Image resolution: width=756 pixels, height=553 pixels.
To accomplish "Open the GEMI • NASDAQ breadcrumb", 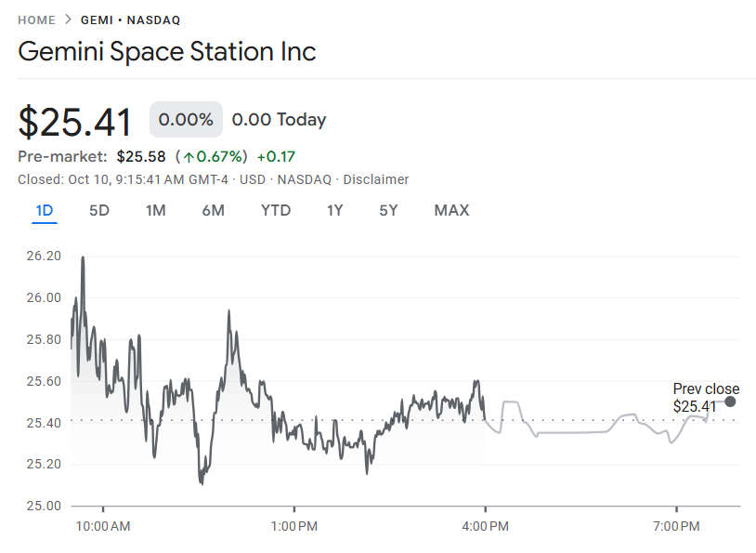I will [130, 20].
